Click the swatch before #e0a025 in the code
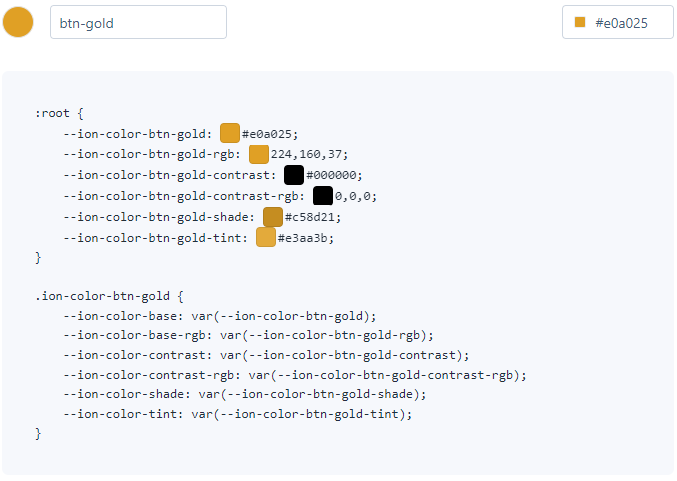The width and height of the screenshot is (677, 481). point(230,133)
